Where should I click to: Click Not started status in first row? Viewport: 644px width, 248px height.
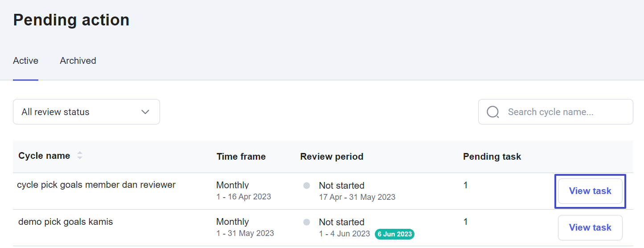coord(342,186)
